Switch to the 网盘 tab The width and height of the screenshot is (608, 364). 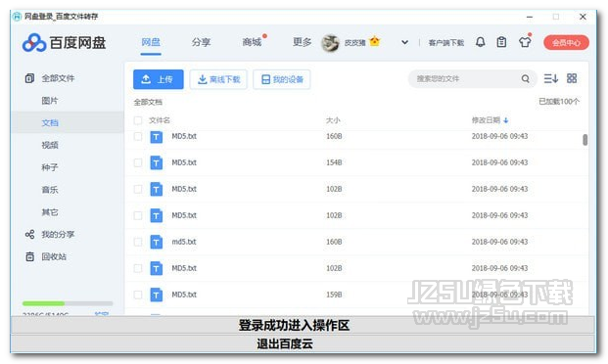pyautogui.click(x=151, y=42)
